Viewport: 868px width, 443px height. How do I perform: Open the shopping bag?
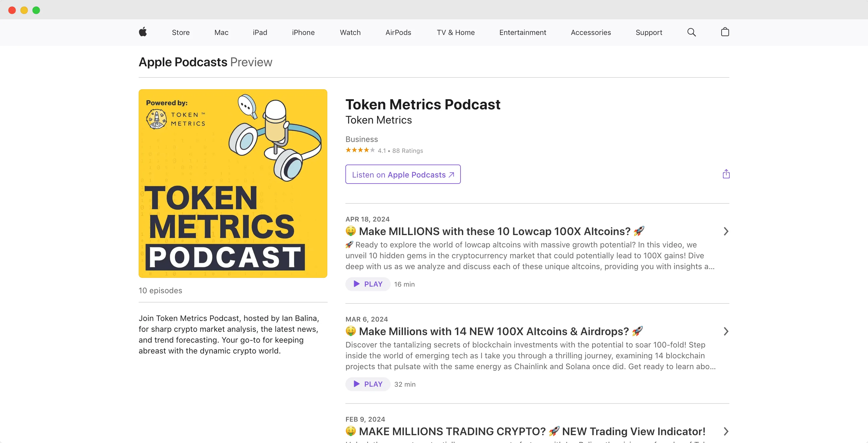(x=725, y=32)
